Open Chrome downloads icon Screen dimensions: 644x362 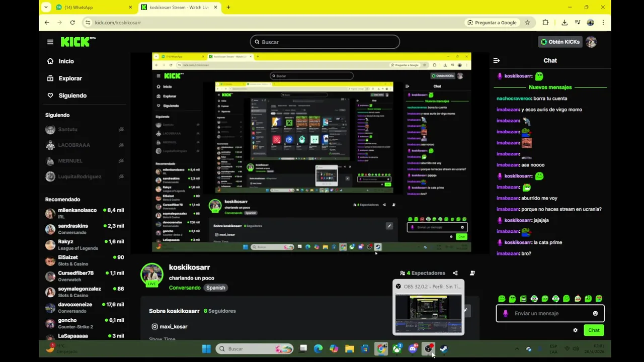(565, 23)
